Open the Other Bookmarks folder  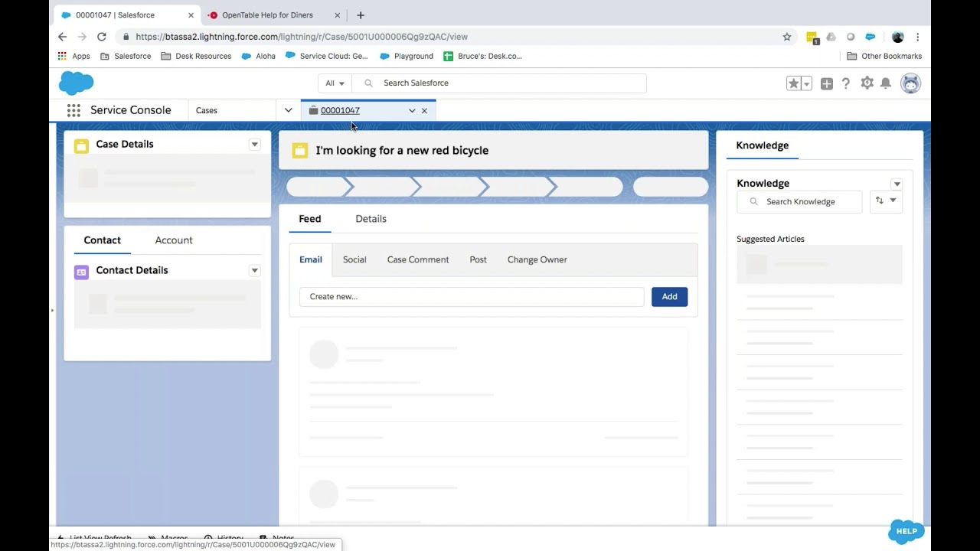(x=884, y=56)
